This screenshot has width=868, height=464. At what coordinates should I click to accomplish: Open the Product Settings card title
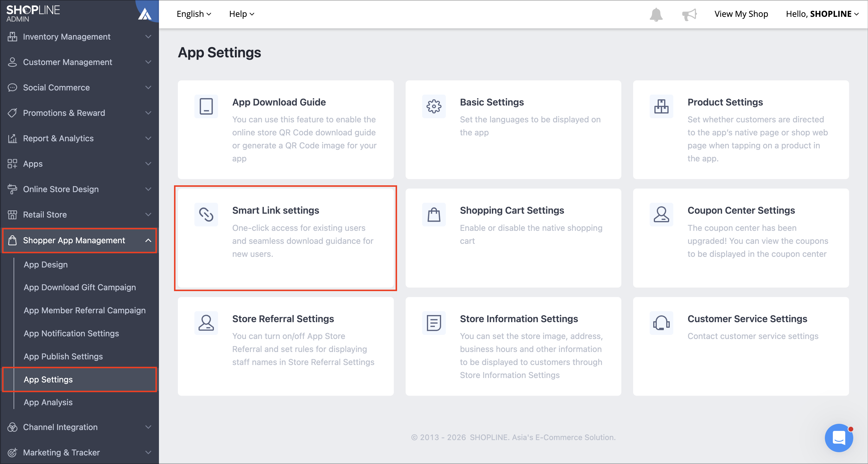[725, 102]
